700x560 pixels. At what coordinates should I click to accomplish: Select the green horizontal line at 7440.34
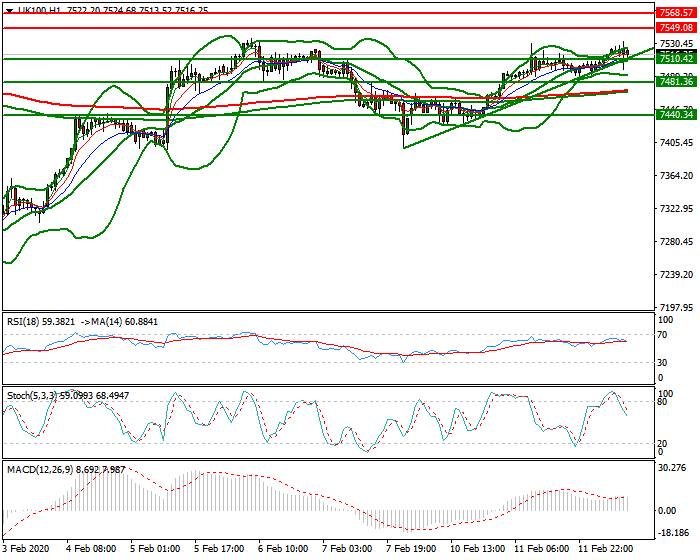pos(328,115)
